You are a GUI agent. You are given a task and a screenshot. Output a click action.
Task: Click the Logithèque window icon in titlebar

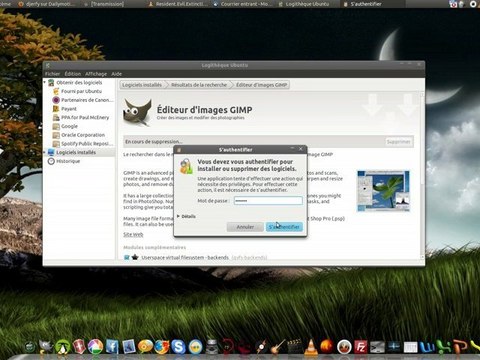48,65
